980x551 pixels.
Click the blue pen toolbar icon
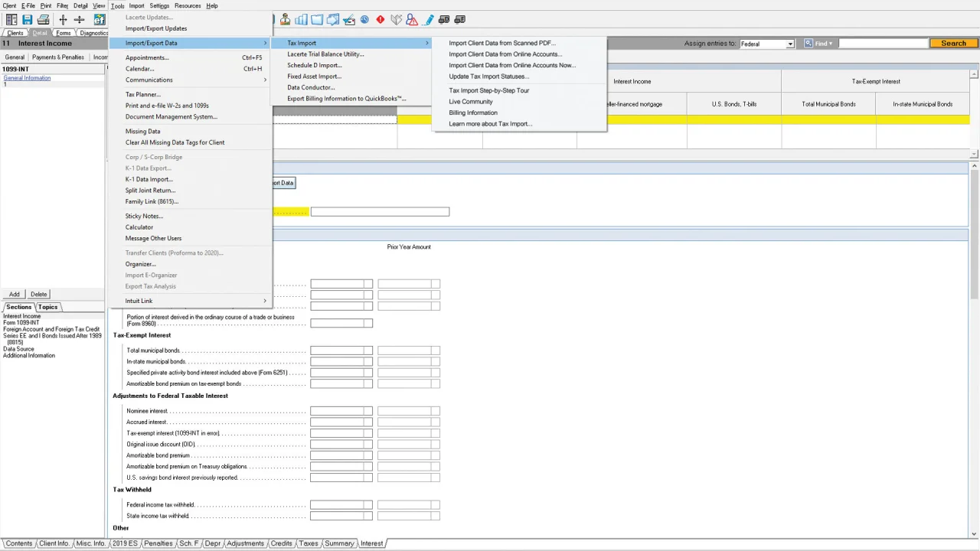pos(429,19)
